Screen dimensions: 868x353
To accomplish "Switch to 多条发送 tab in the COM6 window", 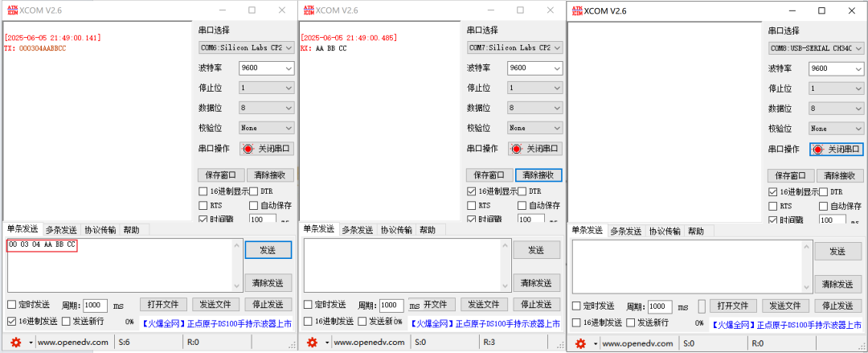I will tap(61, 229).
